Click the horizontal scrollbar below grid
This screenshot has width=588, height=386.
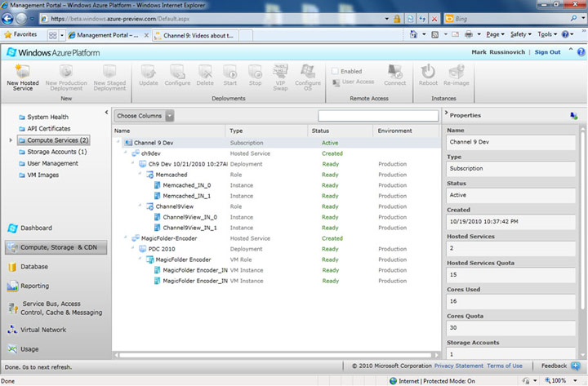point(276,354)
